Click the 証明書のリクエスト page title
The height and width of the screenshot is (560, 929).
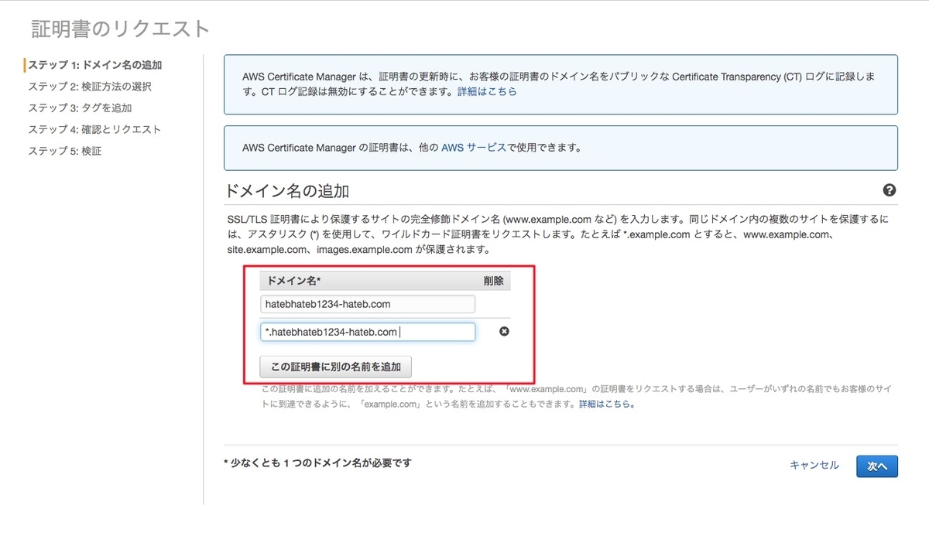121,29
